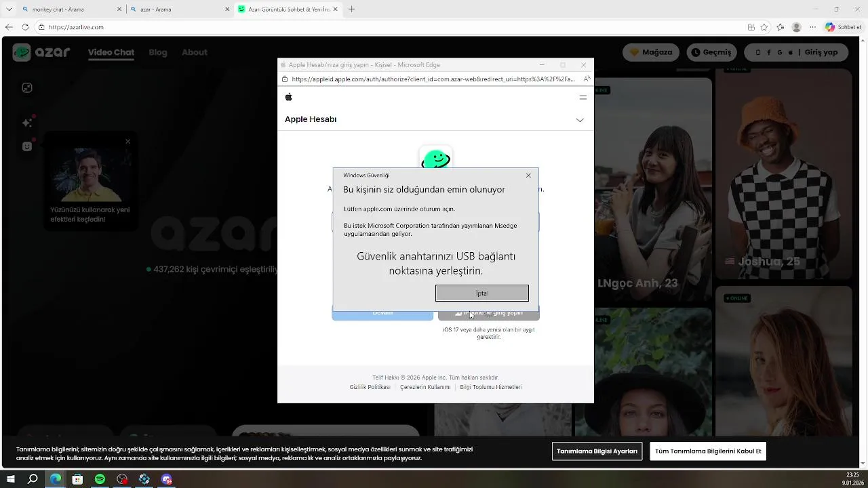The width and height of the screenshot is (868, 488).
Task: Close the azar - Arama tab
Action: pyautogui.click(x=227, y=9)
